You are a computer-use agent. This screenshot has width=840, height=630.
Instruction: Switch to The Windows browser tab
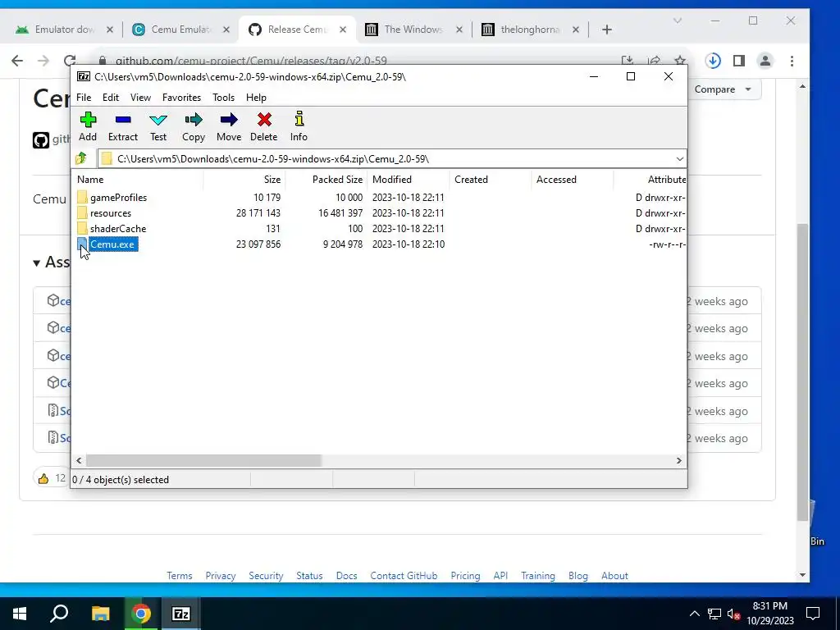[413, 30]
